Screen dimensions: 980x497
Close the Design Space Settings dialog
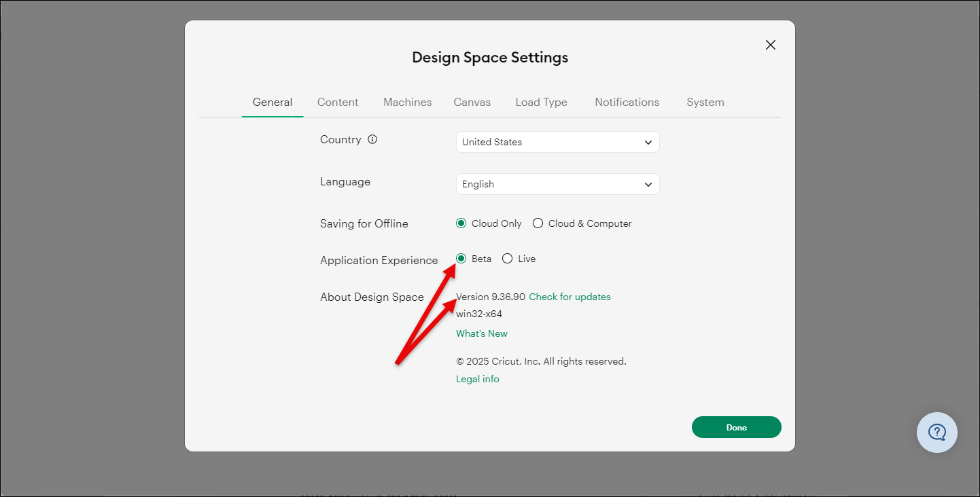(x=770, y=44)
